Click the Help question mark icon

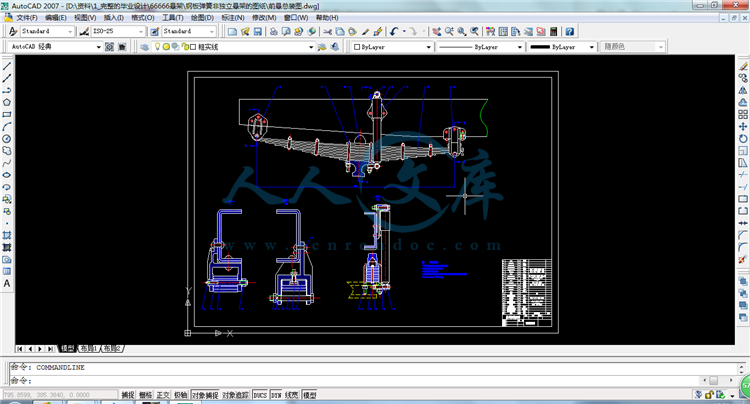pos(569,32)
